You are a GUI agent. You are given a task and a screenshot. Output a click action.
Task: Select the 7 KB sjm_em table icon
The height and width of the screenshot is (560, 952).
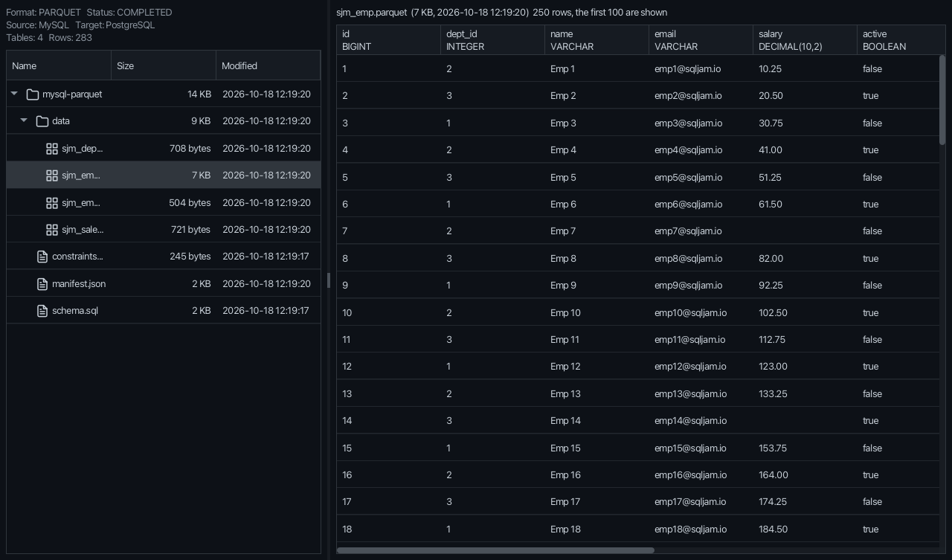coord(52,176)
